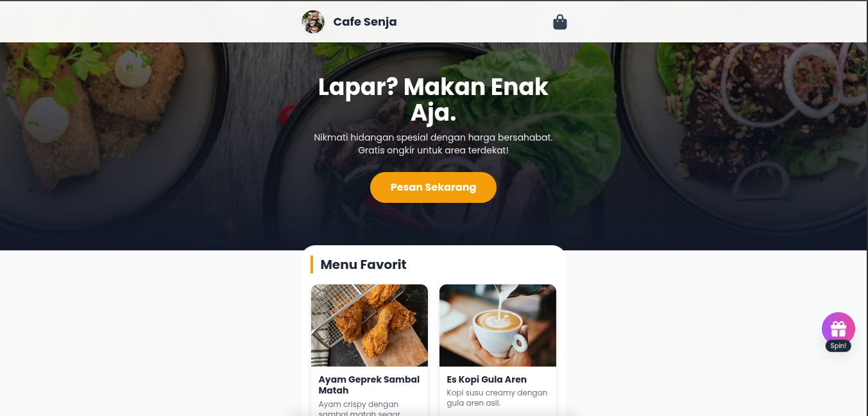Open the Ayam Geprek fried chicken photo
Viewport: 868px width, 416px height.
coord(370,325)
